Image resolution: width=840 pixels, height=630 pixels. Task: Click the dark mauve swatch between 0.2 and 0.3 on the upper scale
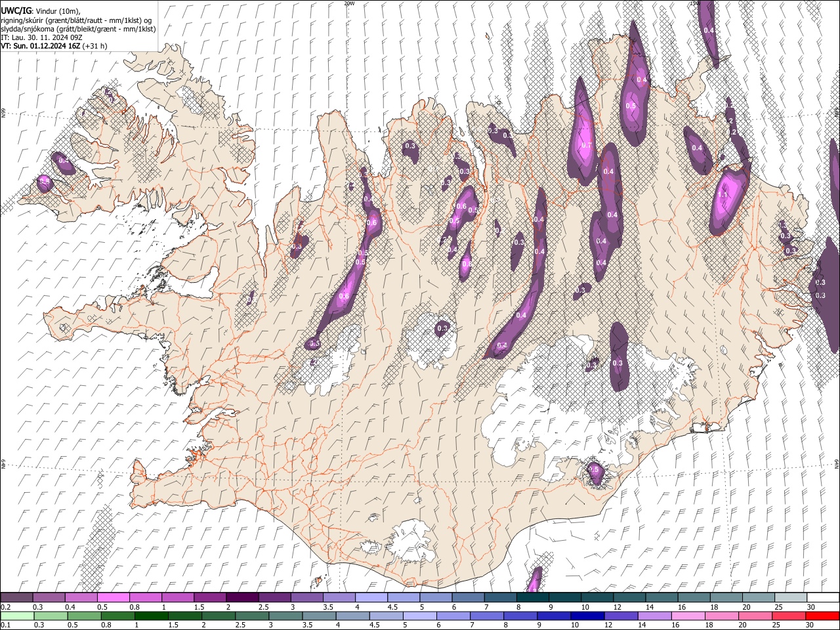16,597
